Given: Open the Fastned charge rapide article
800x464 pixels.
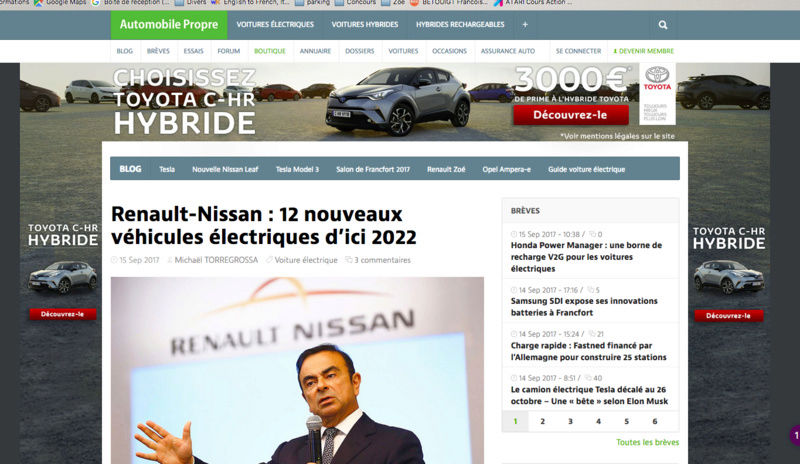Looking at the screenshot, I should 588,351.
